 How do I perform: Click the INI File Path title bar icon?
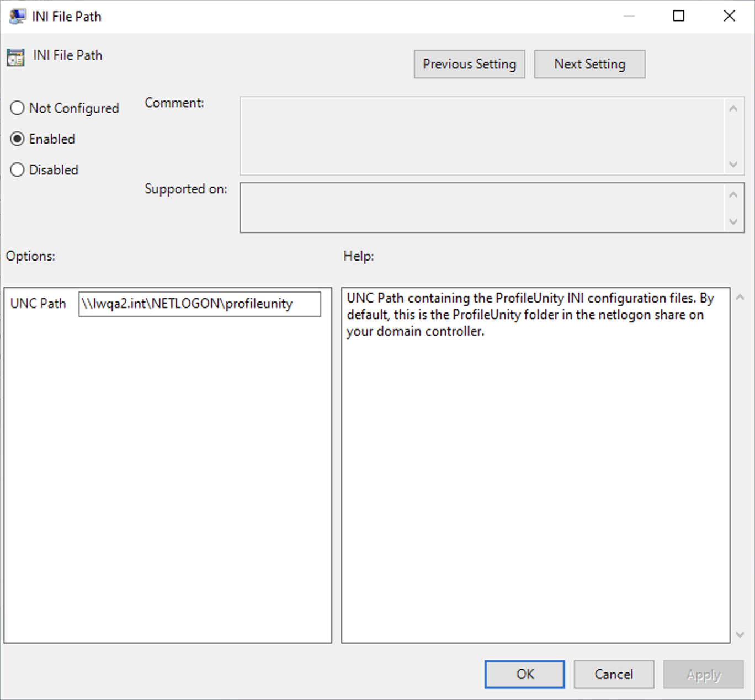tap(17, 16)
